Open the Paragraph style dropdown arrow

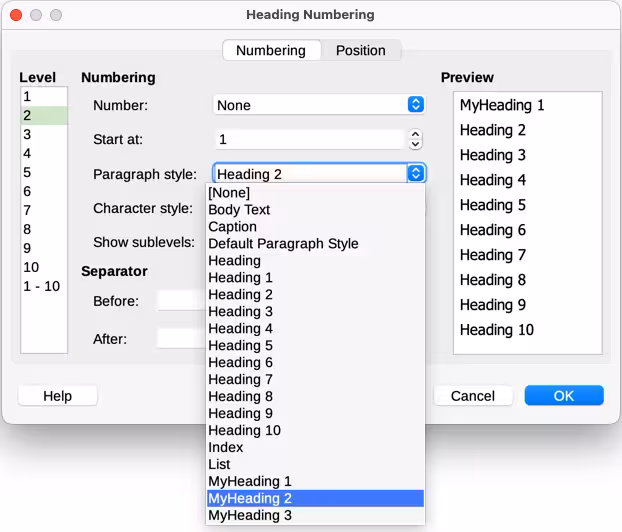(416, 173)
